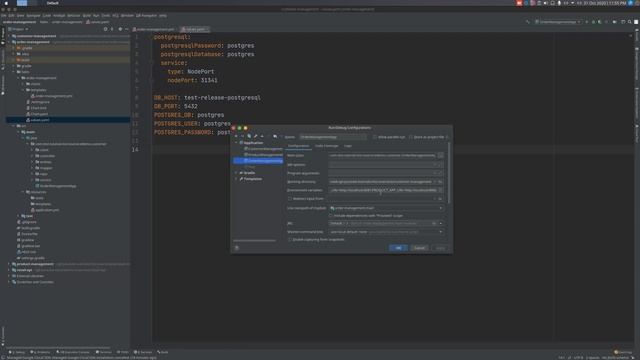Expand the customer-management project node
Image resolution: width=640 pixels, height=360 pixels.
[x=9, y=36]
